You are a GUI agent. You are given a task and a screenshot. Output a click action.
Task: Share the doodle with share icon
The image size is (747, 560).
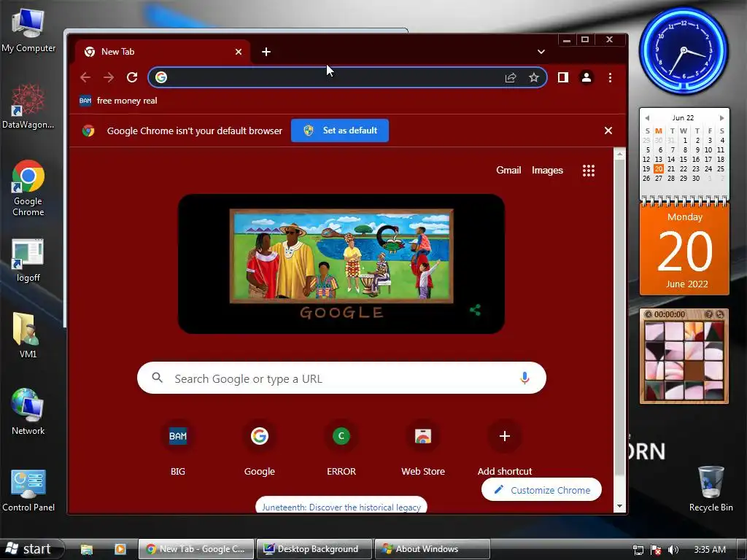(x=475, y=310)
